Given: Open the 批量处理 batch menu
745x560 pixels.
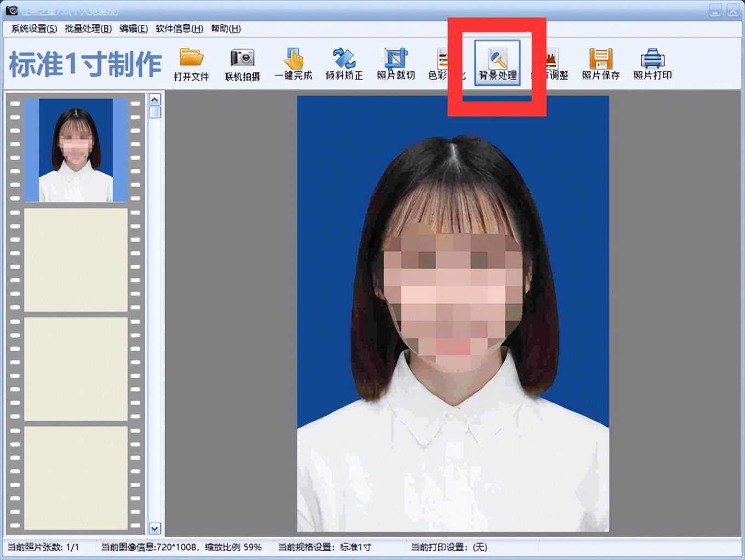Looking at the screenshot, I should tap(88, 28).
